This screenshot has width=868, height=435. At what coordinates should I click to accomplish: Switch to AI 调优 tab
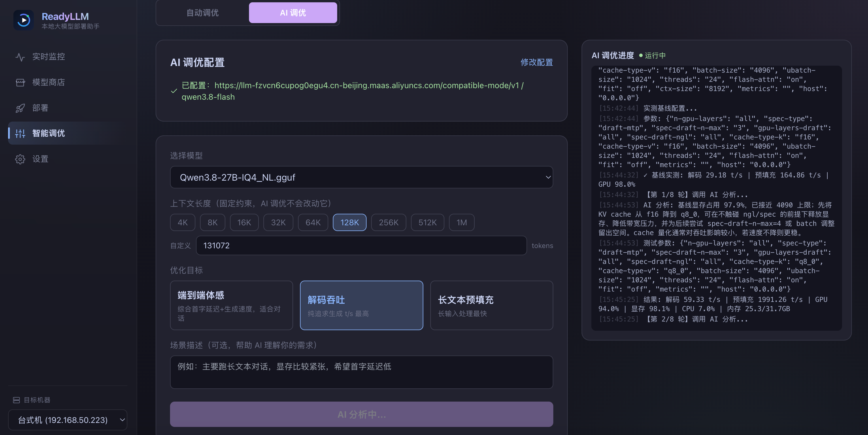(x=293, y=13)
